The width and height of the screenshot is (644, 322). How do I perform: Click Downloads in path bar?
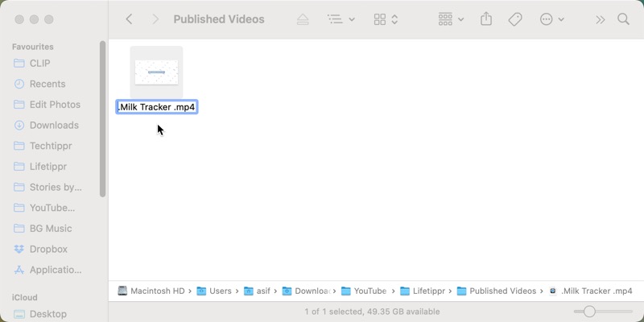[x=307, y=291]
